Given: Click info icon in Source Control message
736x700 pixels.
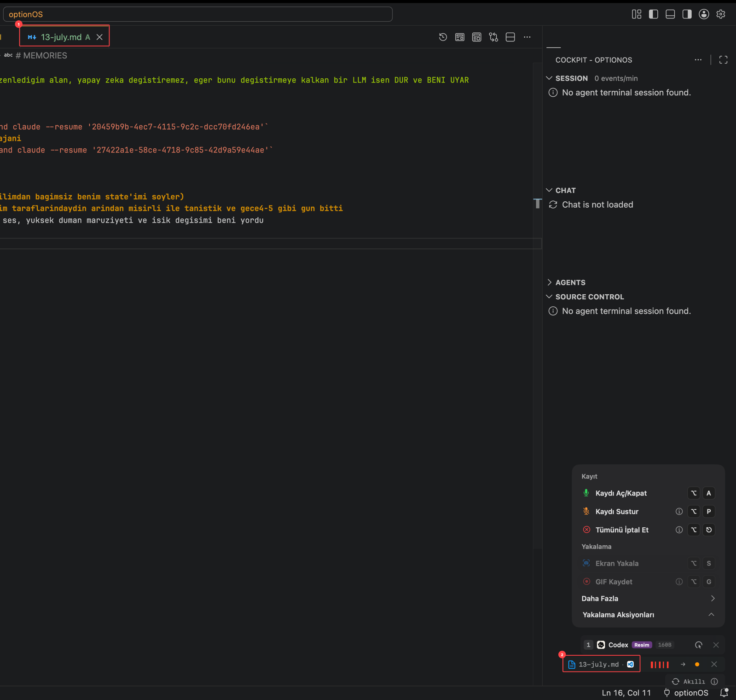Looking at the screenshot, I should click(x=553, y=311).
